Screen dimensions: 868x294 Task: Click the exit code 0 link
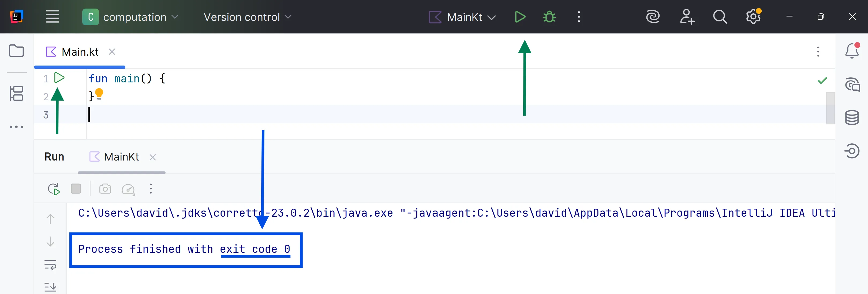point(255,249)
